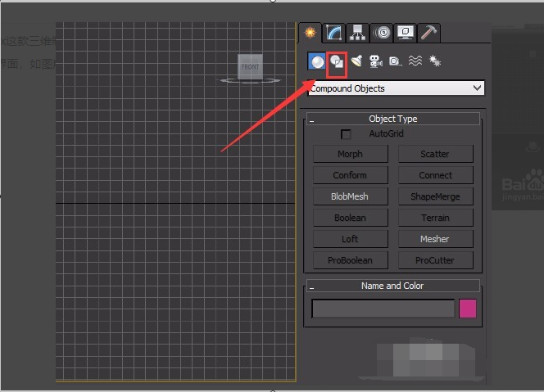The image size is (544, 392).
Task: Click the Conform button
Action: [x=351, y=175]
